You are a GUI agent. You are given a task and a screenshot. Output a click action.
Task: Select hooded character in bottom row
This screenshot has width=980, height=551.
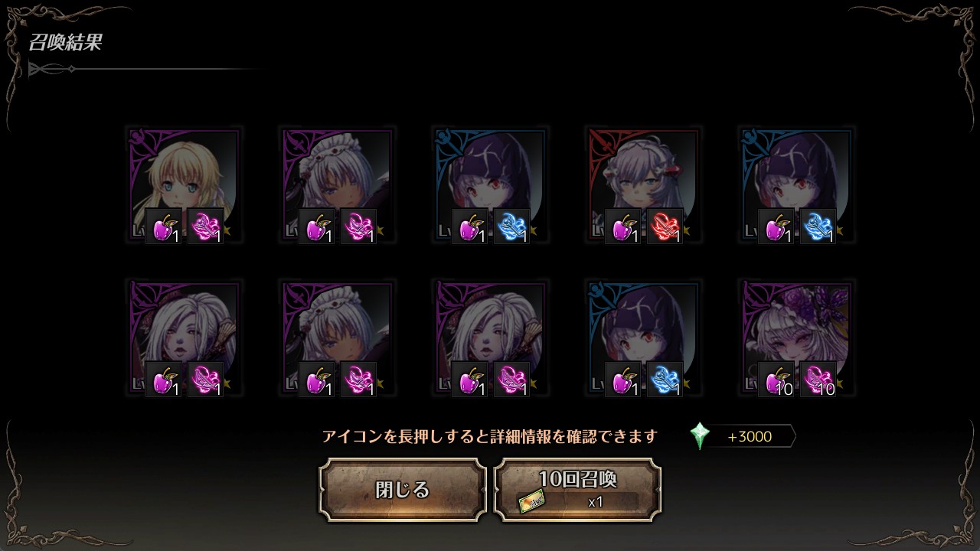(643, 337)
